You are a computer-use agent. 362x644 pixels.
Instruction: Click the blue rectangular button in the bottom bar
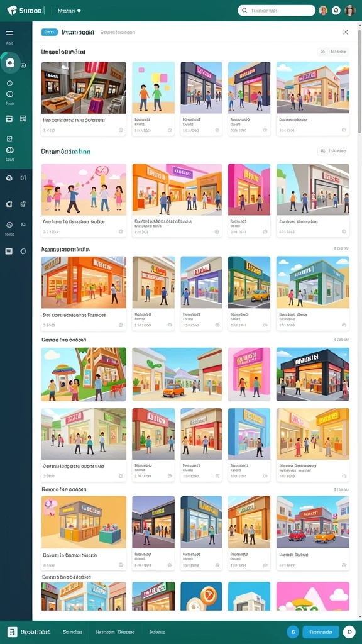click(321, 631)
